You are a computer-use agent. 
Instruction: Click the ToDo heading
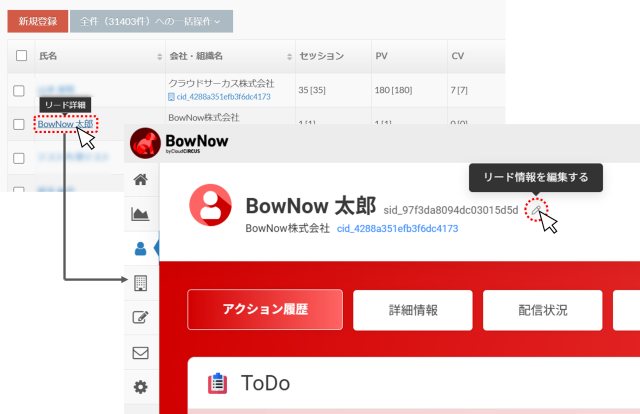point(265,383)
